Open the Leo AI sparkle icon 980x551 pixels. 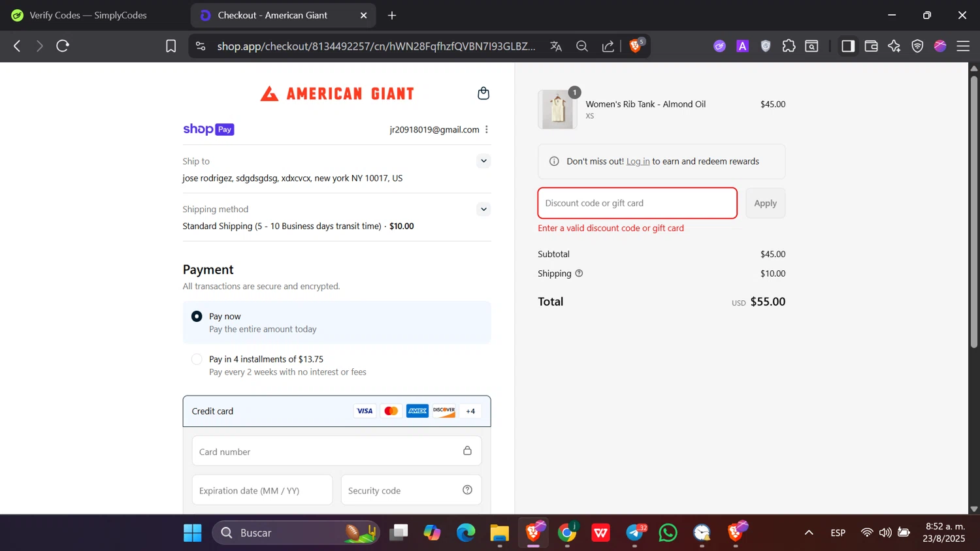point(894,46)
